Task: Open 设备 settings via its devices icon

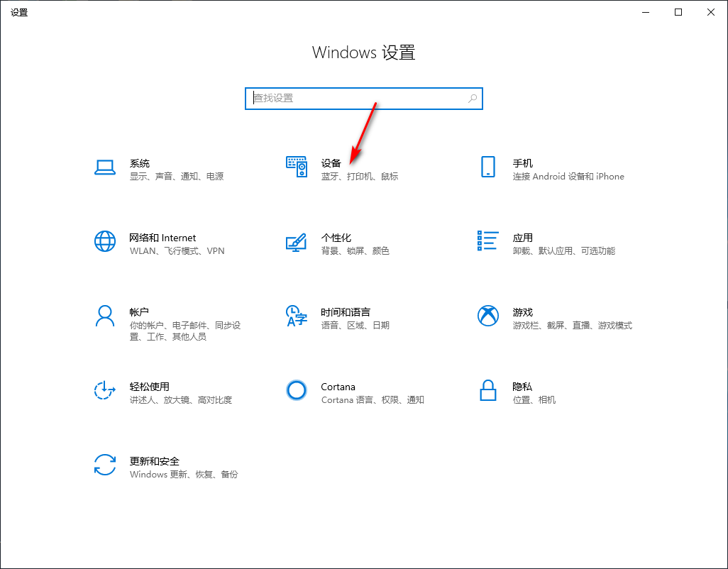Action: point(296,167)
